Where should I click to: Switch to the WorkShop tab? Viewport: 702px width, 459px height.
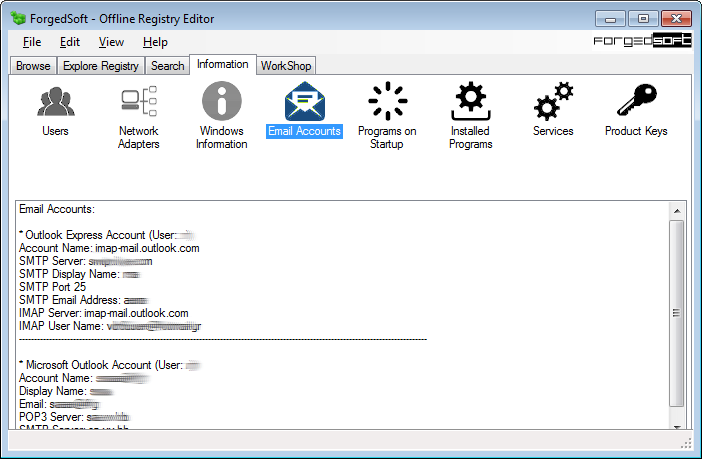(286, 66)
